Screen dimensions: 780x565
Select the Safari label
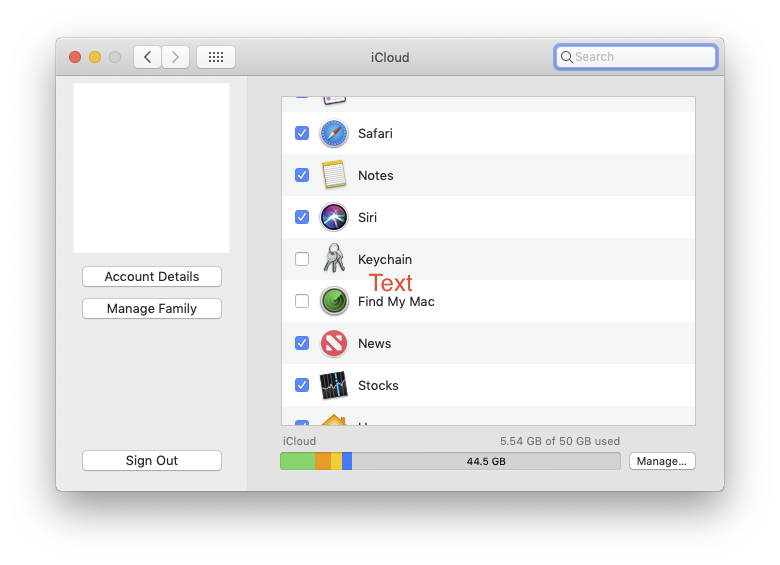375,133
